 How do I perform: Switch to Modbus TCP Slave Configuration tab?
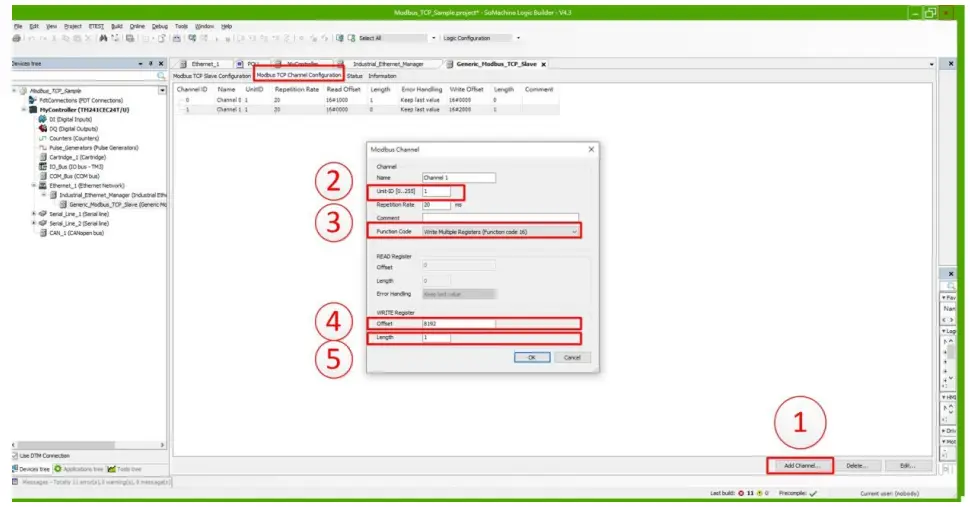click(212, 76)
